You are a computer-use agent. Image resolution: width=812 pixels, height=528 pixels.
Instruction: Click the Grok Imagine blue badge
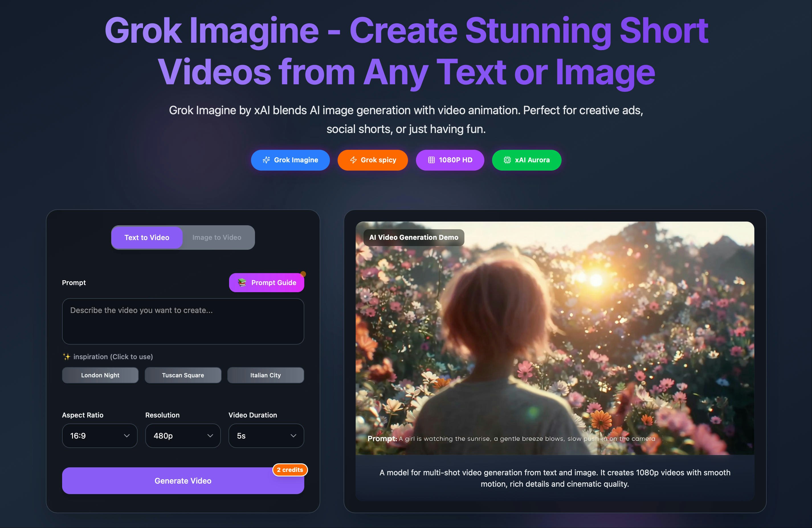click(x=290, y=160)
